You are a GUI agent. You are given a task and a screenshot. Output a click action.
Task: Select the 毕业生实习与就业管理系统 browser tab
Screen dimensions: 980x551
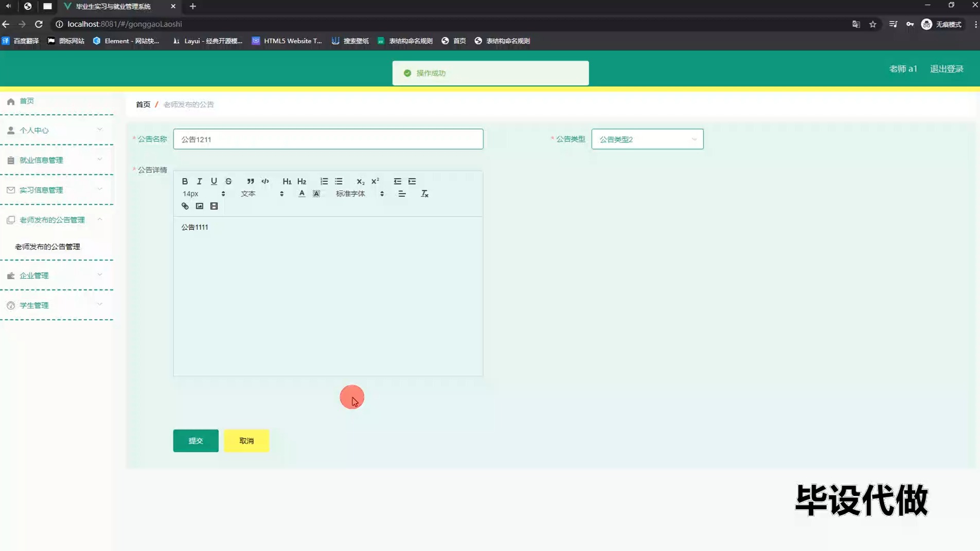pyautogui.click(x=119, y=6)
